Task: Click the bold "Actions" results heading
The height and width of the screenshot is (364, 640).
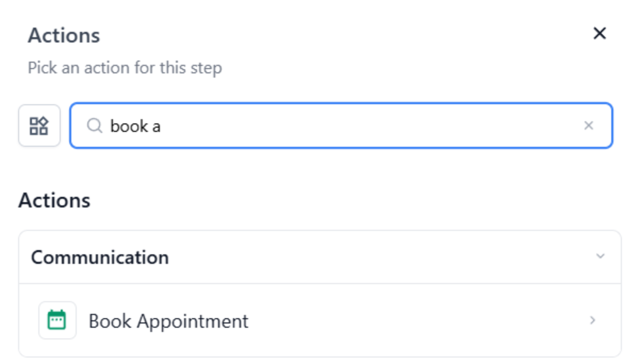Action: click(54, 201)
